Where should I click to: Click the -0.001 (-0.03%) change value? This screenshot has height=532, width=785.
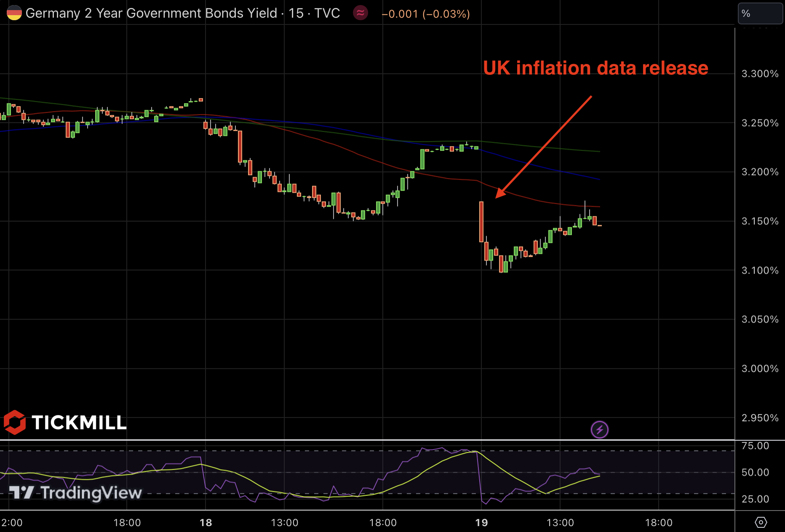pos(425,14)
